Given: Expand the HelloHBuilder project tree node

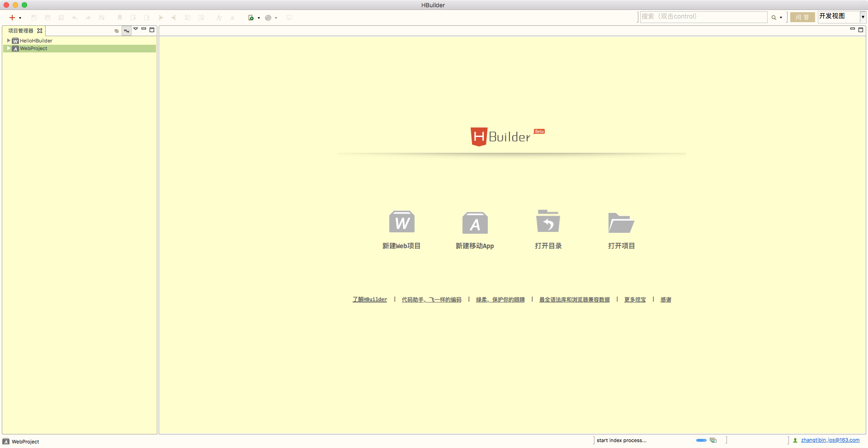Looking at the screenshot, I should [9, 40].
